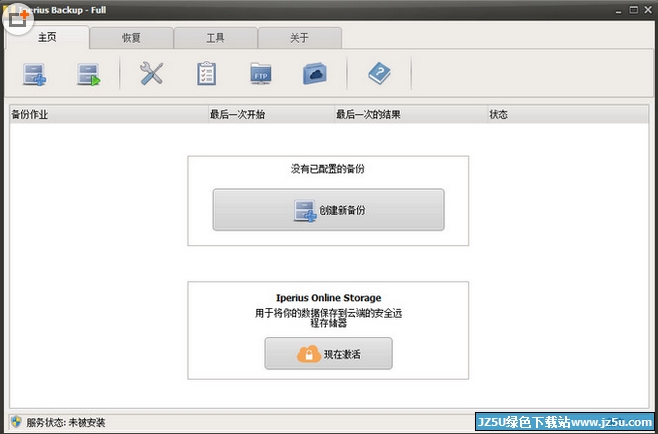This screenshot has width=658, height=434.
Task: Open the cloud storage folder icon
Action: [x=315, y=73]
